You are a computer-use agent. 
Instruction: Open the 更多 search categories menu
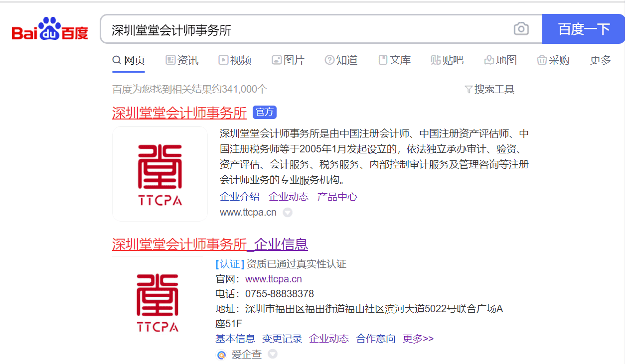[x=600, y=60]
